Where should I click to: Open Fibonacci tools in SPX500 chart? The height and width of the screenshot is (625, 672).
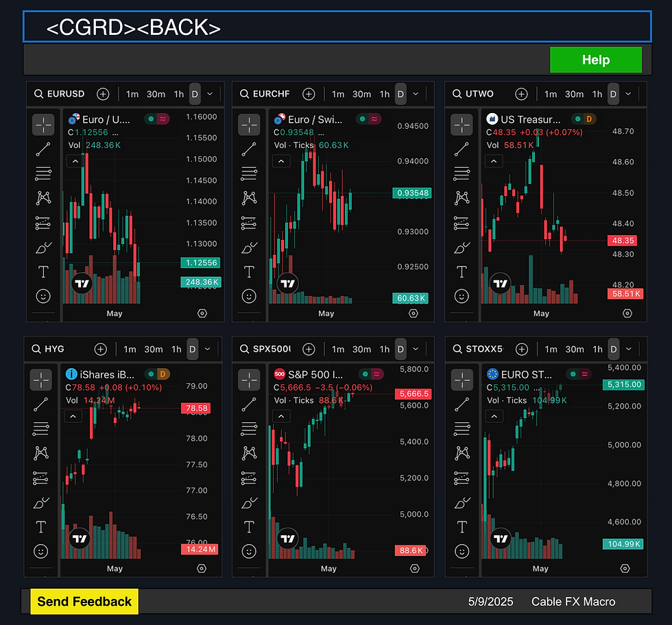tap(249, 428)
